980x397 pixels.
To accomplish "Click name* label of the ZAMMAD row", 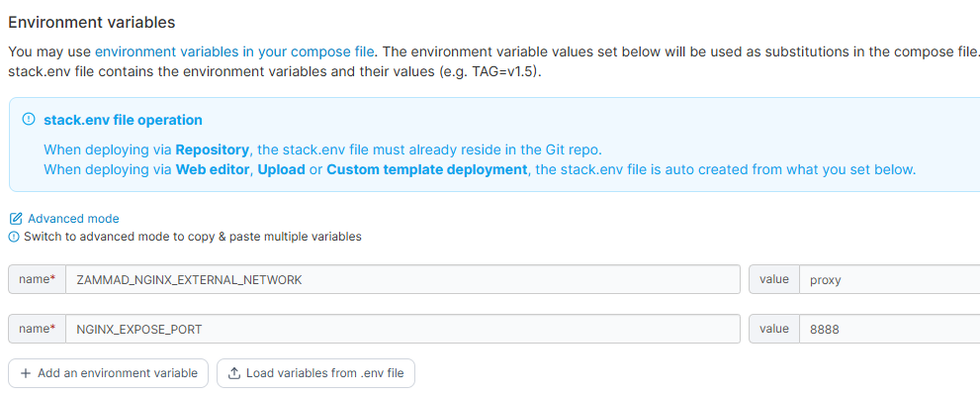I will tap(37, 279).
